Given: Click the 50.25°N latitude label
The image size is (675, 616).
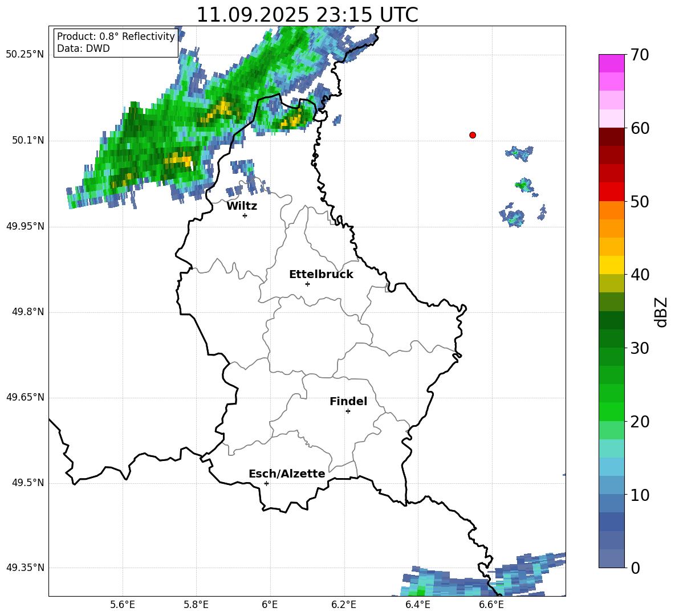Looking at the screenshot, I should click(25, 55).
